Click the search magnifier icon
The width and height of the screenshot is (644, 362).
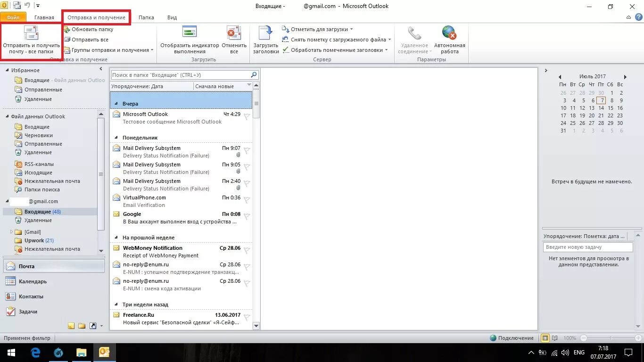click(254, 75)
